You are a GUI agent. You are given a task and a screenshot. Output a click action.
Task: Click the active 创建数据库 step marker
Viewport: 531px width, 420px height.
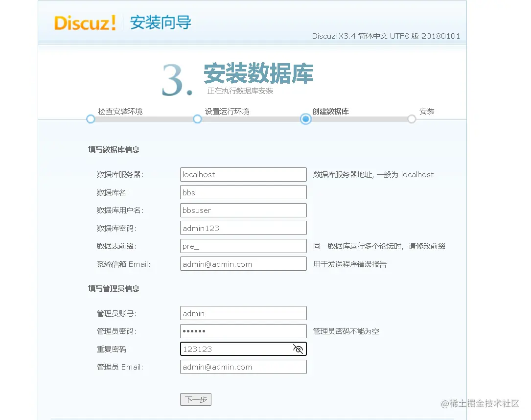(x=306, y=119)
